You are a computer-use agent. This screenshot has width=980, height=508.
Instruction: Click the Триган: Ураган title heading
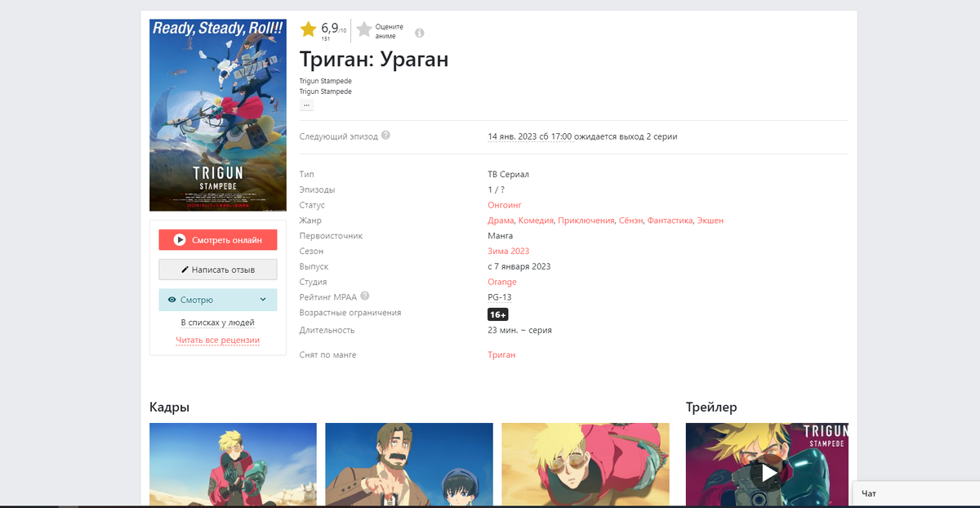(x=374, y=60)
